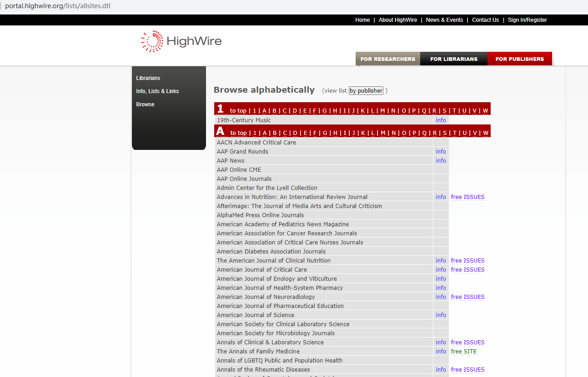Switch to the For Librarians tab
588x377 pixels.
453,59
